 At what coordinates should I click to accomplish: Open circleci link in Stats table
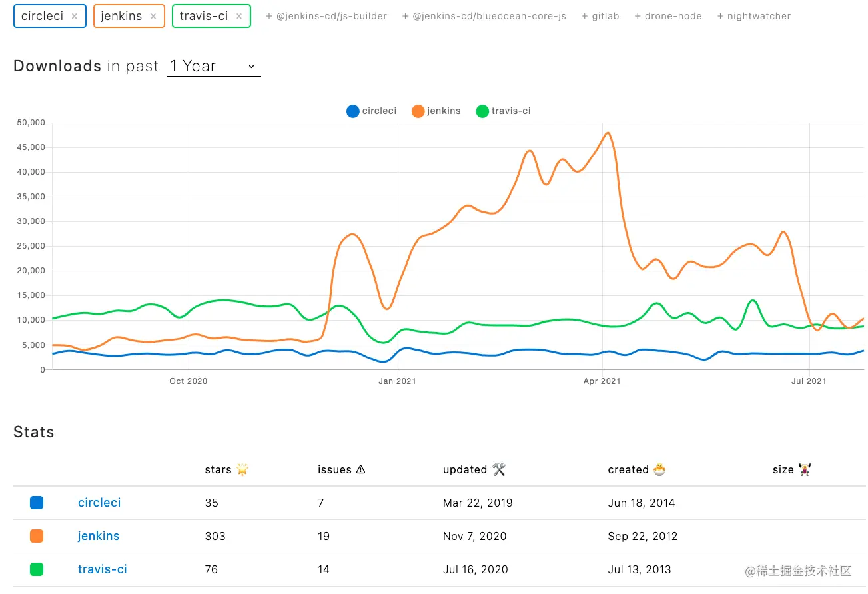coord(99,503)
